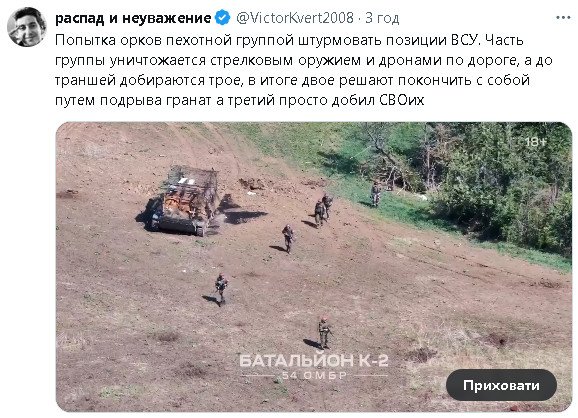
Task: Open the profile via display name распад и неуважение
Action: click(x=133, y=18)
